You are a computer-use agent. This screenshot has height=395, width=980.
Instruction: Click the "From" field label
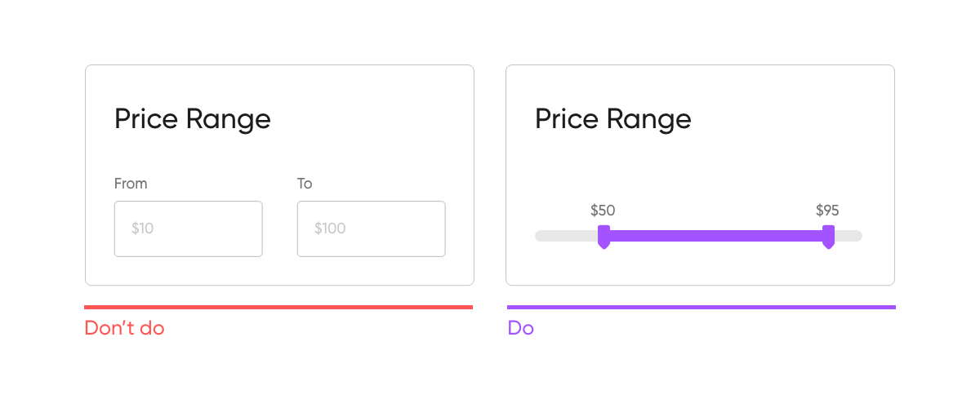131,184
